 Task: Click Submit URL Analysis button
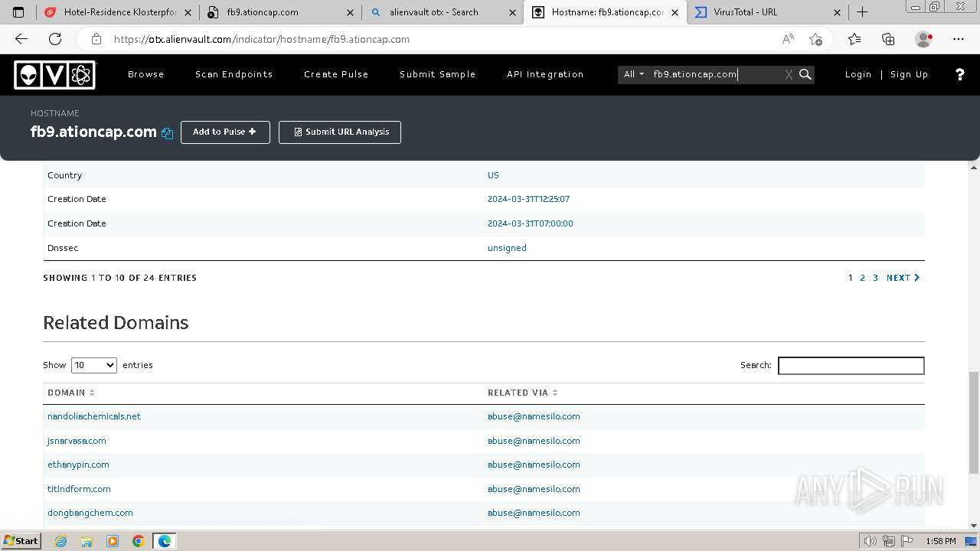(x=340, y=132)
